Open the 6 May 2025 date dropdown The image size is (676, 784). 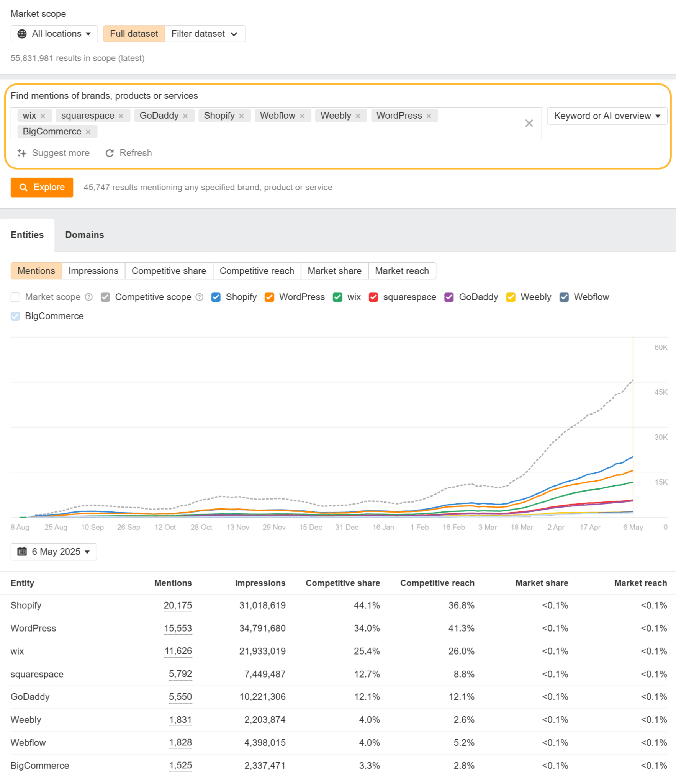pyautogui.click(x=54, y=552)
